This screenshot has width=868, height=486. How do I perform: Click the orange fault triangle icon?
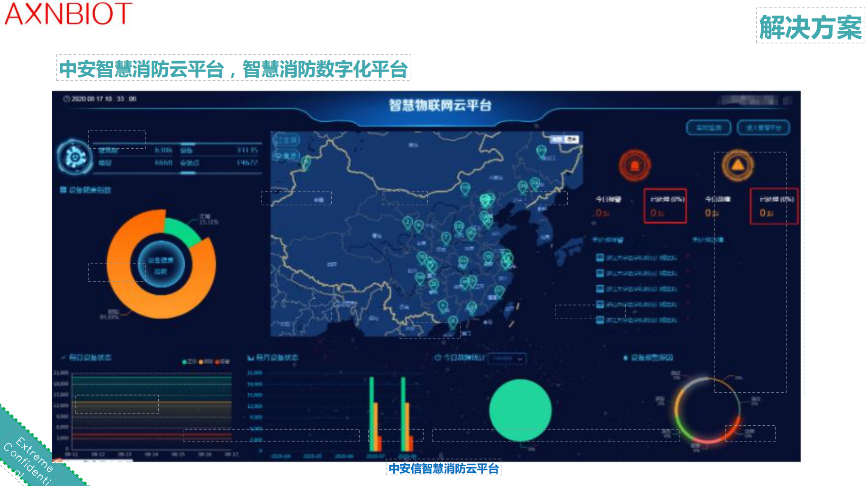tap(737, 165)
